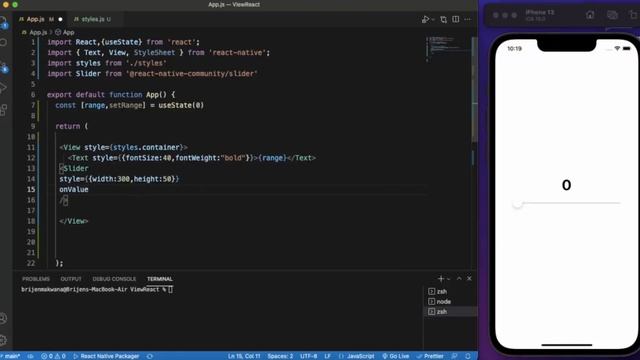Screen dimensions: 640x360
Task: Click the terminal prompt input area
Action: (171, 289)
